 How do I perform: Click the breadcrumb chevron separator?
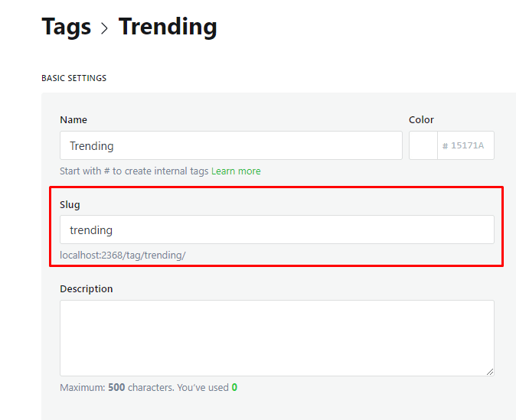105,28
